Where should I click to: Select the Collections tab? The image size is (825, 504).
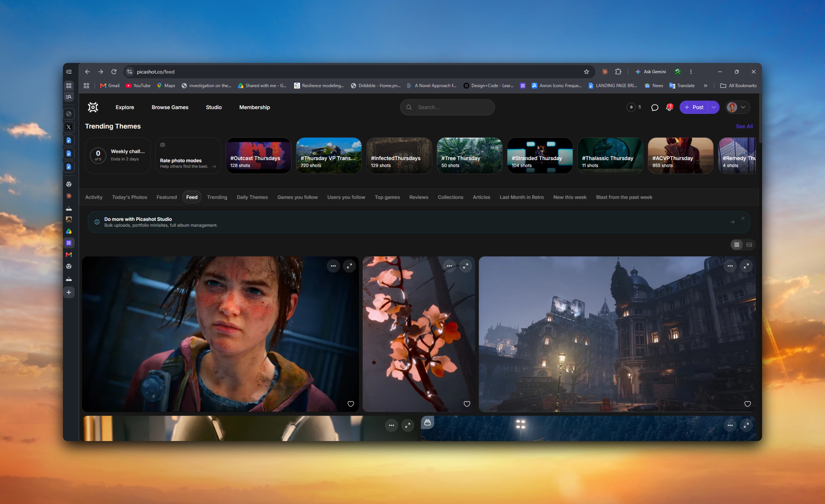pyautogui.click(x=450, y=197)
